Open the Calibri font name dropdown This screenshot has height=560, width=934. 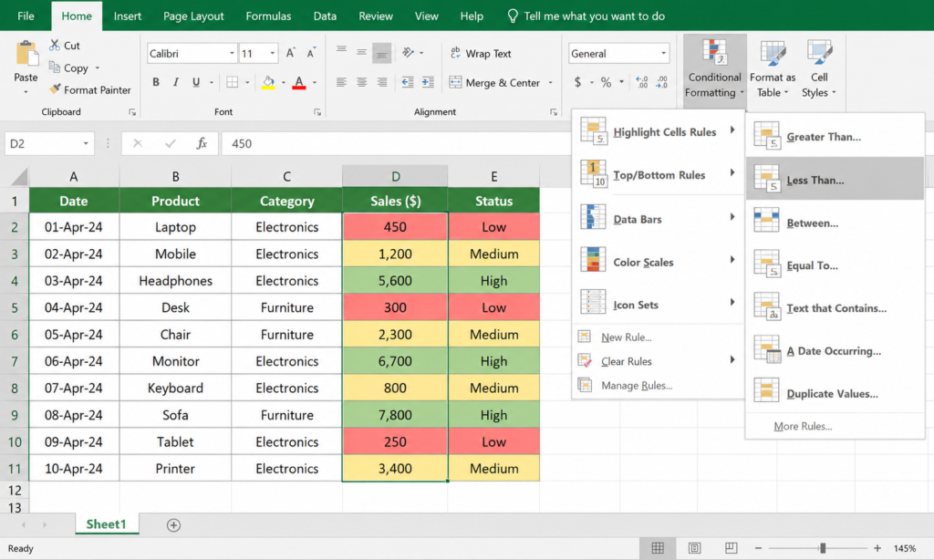(x=233, y=54)
